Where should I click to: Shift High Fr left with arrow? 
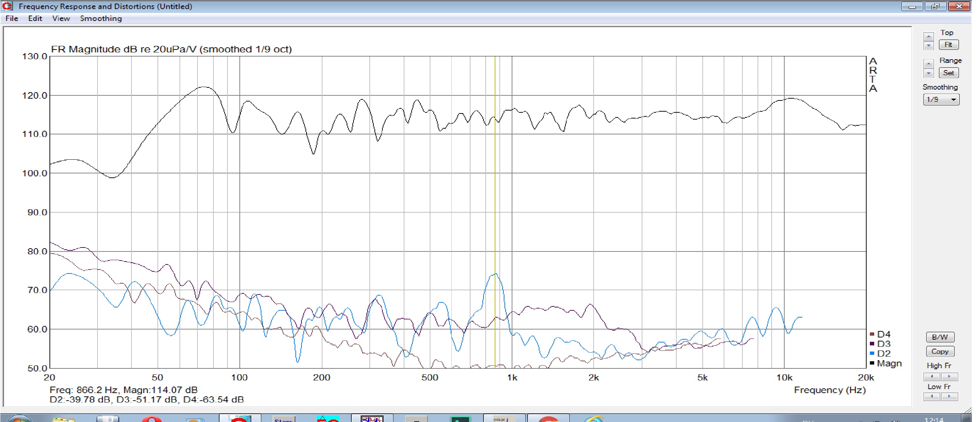tap(932, 376)
